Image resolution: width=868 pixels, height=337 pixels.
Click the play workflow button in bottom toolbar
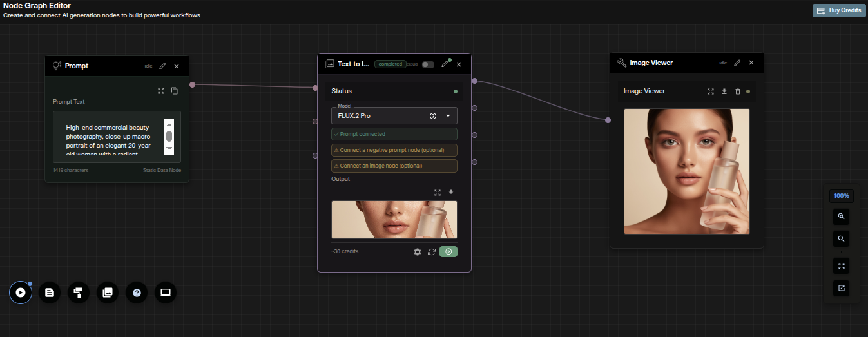click(x=21, y=293)
